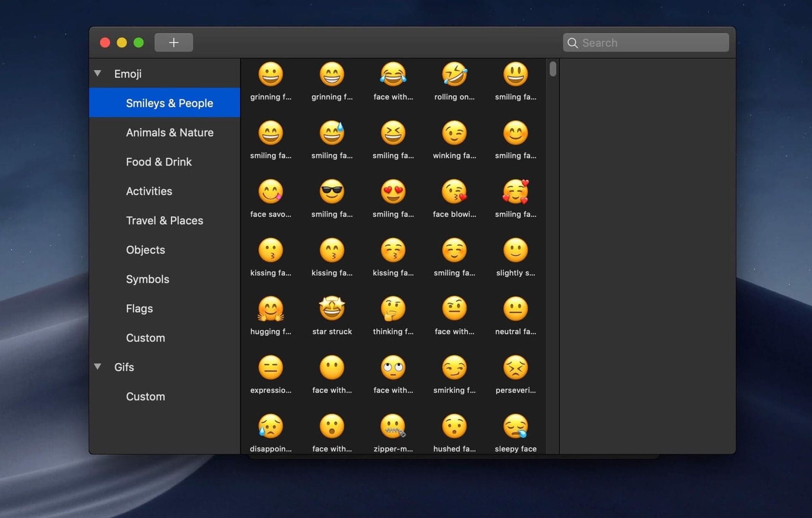Go to Travel & Places category
The height and width of the screenshot is (518, 812).
[x=164, y=220]
